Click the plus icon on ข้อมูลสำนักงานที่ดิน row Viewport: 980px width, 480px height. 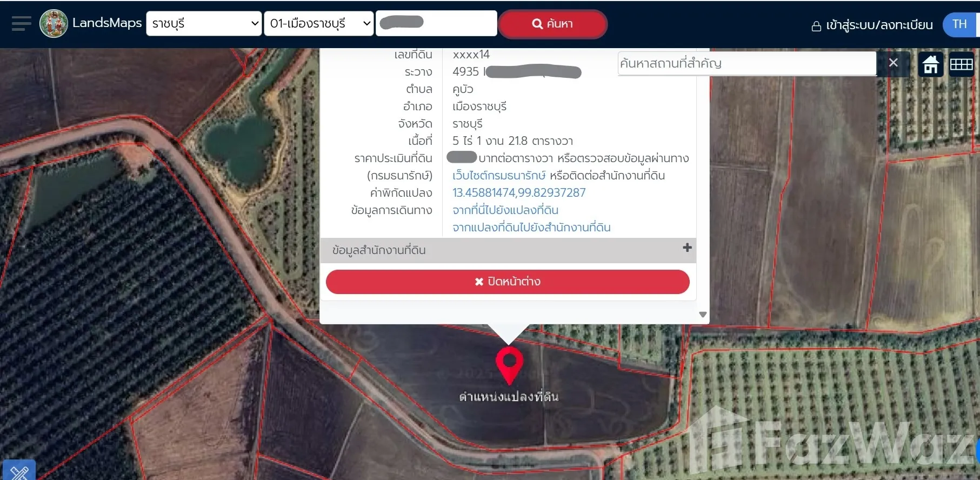(687, 248)
